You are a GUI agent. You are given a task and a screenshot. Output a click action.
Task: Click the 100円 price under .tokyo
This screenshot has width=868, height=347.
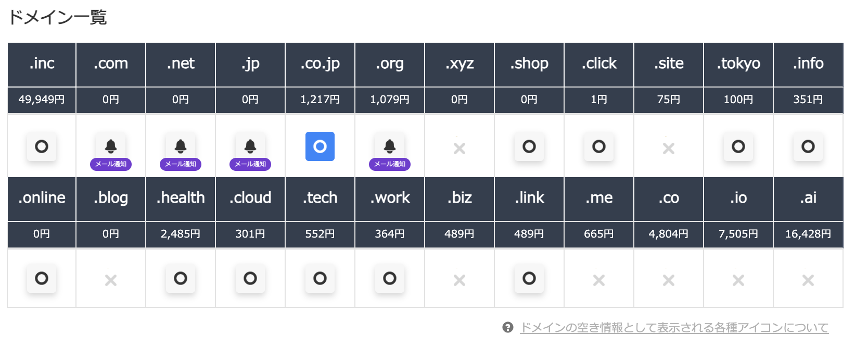(x=738, y=100)
